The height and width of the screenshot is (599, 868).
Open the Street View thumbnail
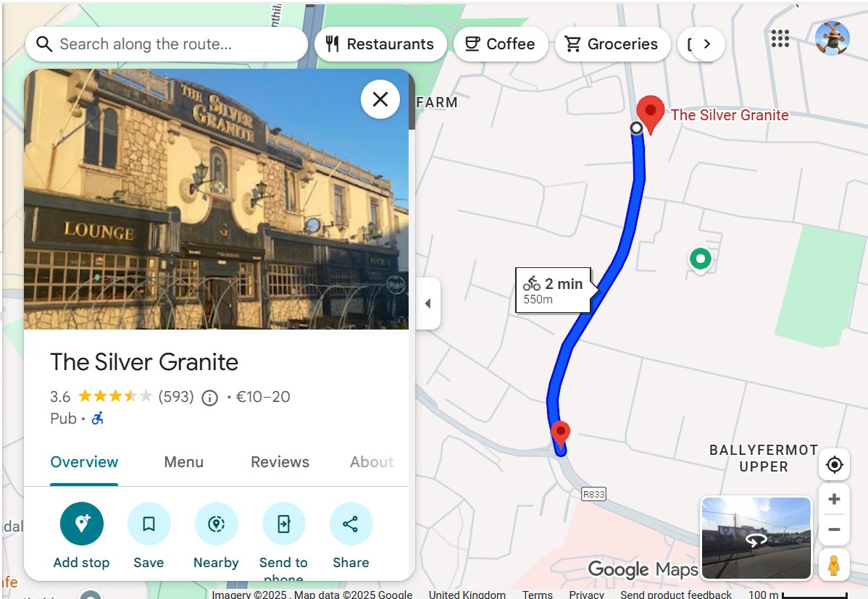click(756, 538)
